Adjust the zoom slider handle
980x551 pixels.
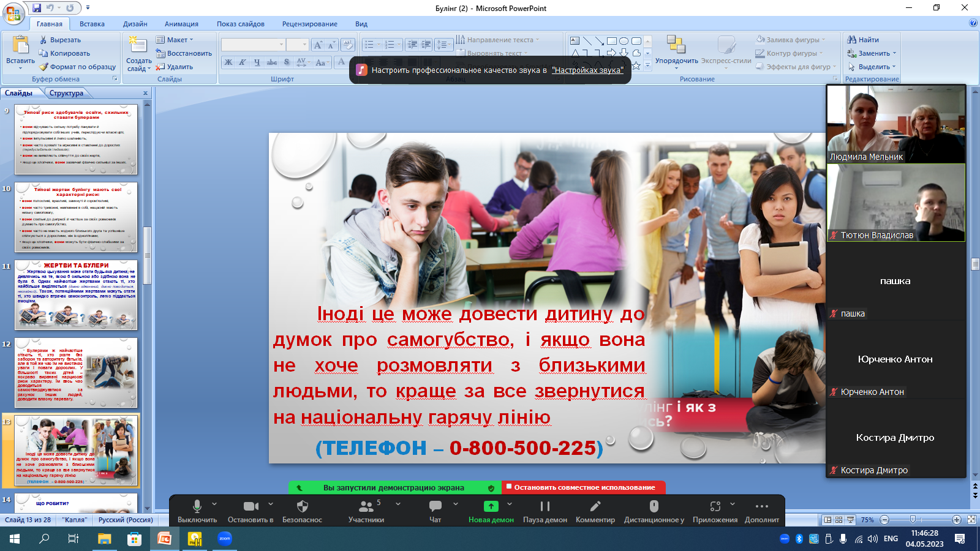coord(913,520)
